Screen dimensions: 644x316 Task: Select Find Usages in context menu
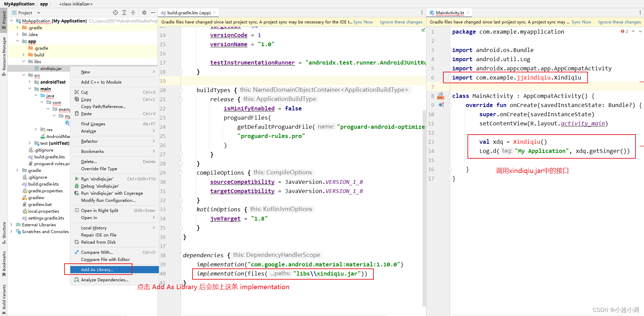click(x=114, y=124)
